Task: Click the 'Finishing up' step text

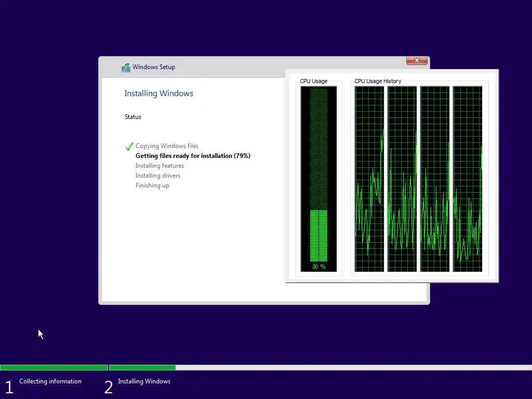Action: click(152, 185)
